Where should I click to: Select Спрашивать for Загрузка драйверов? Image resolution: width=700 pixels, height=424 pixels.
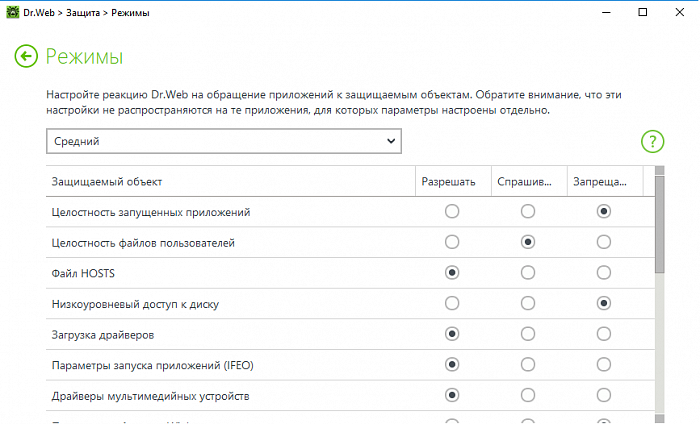(528, 334)
